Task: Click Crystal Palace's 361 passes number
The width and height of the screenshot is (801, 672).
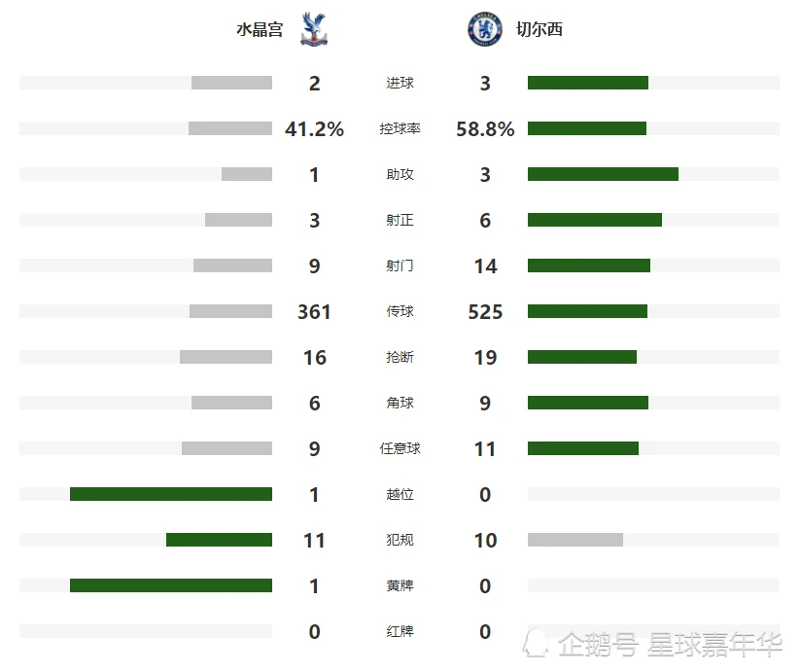Action: pyautogui.click(x=315, y=312)
